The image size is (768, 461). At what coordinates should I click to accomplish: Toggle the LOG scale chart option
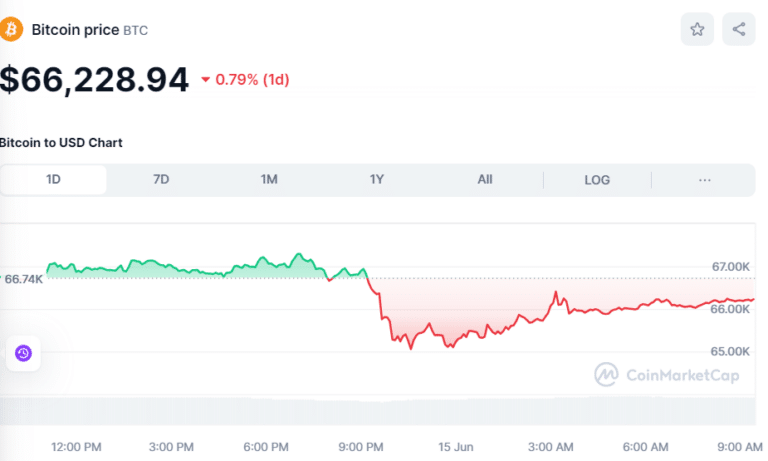pyautogui.click(x=597, y=180)
